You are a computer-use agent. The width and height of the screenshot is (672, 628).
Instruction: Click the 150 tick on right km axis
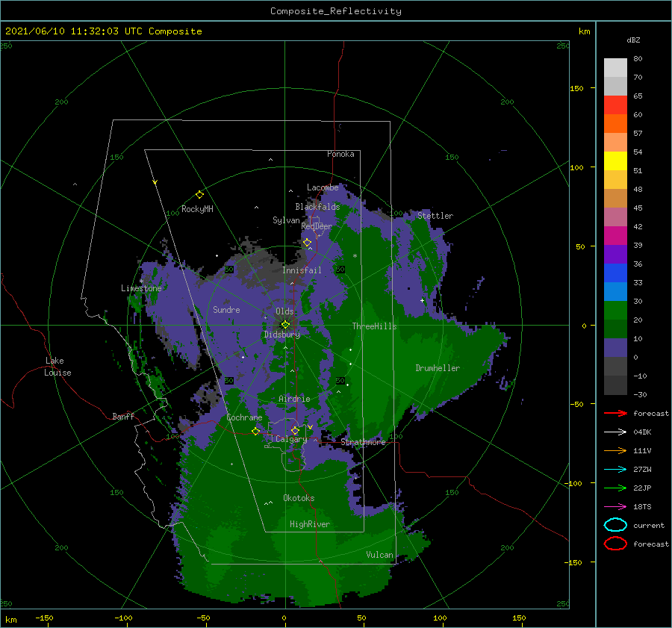tap(577, 88)
